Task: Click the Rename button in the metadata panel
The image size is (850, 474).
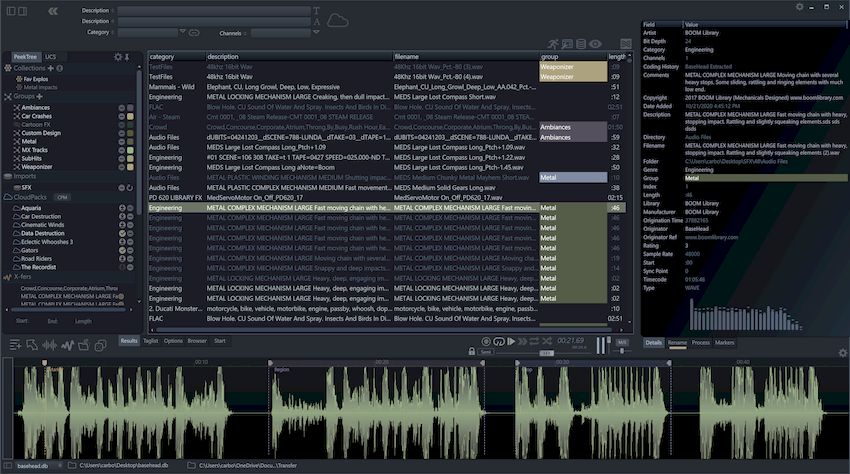Action: point(678,342)
